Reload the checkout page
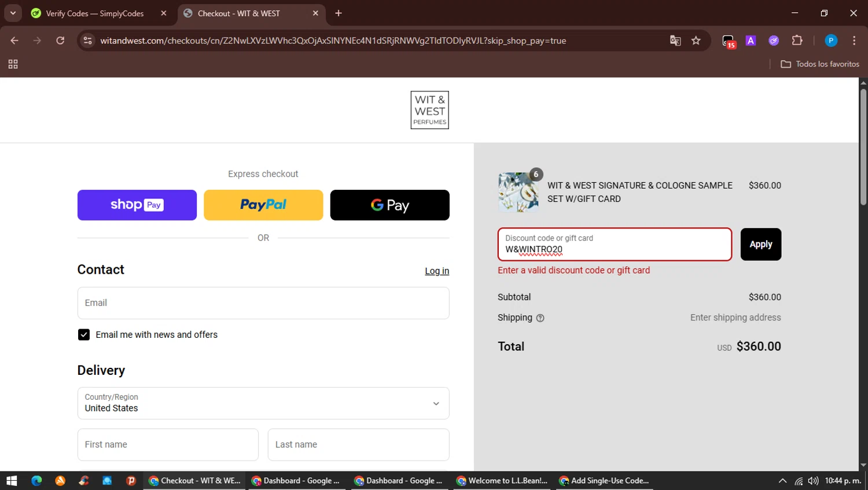Screen dimensions: 868x490 point(60,40)
